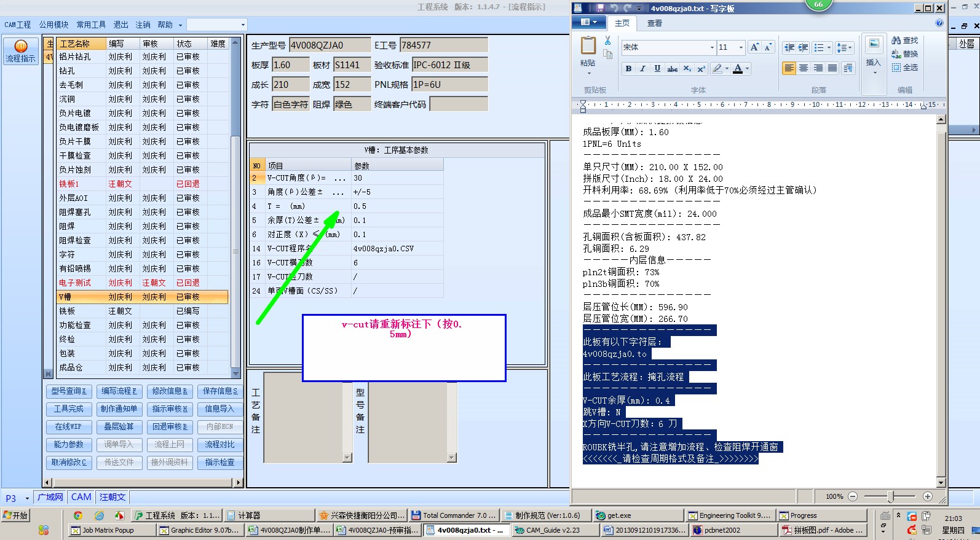980x540 pixels.
Task: Click Redo icon in WordPad title bar
Action: tap(627, 8)
